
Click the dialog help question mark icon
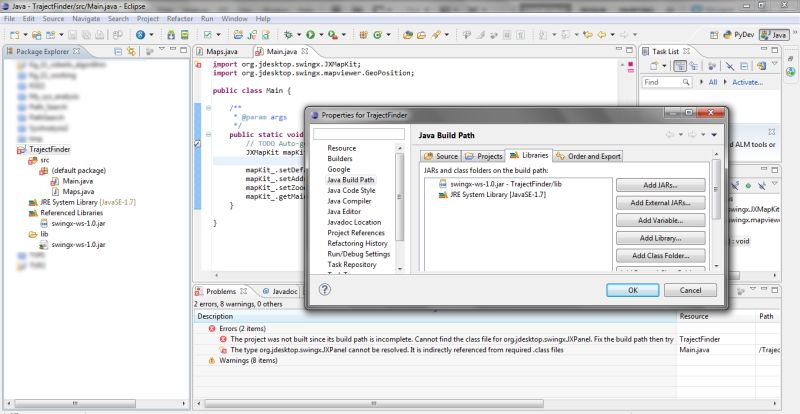coord(324,289)
